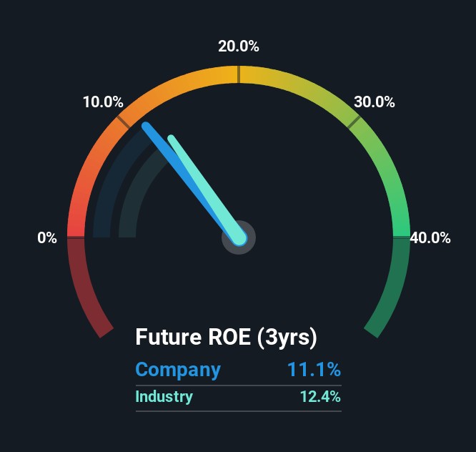Viewport: 476px width, 452px height.
Task: Select the 40.0% gauge label
Action: [x=430, y=238]
